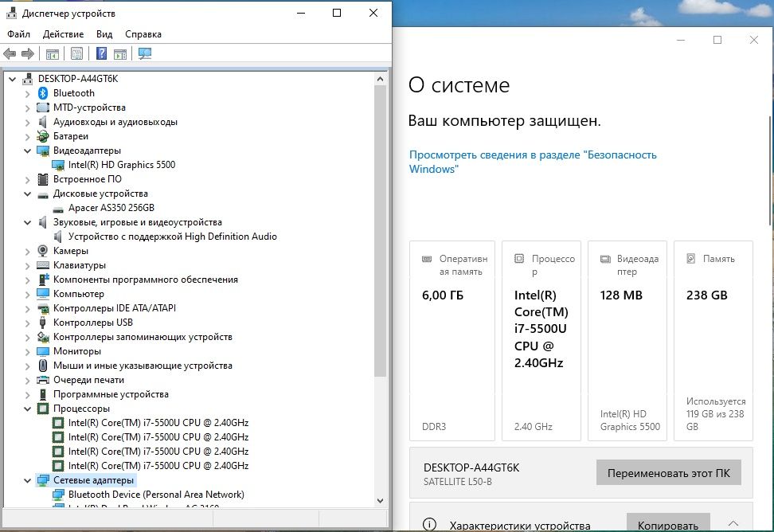Select Bluetooth Device (Personal Area Network)
The width and height of the screenshot is (774, 532).
click(x=156, y=495)
